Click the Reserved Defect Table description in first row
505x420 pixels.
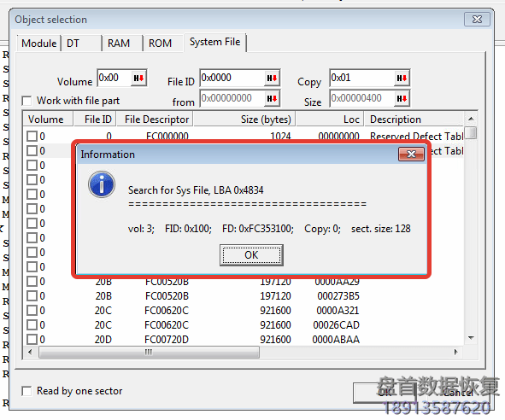click(417, 136)
